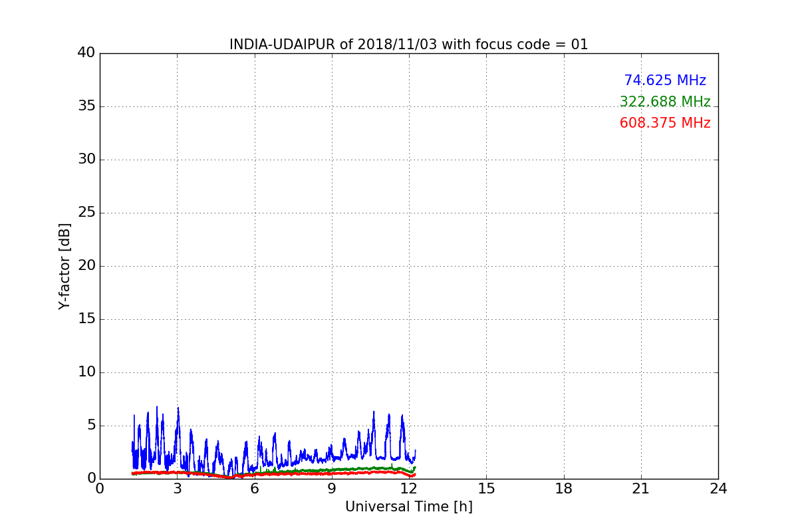798x532 pixels.
Task: Select the green 322.688 MHz legend label
Action: (x=665, y=102)
